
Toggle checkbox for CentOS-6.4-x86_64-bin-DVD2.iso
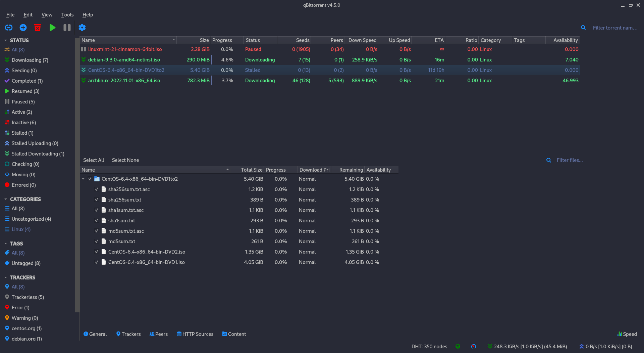tap(97, 252)
